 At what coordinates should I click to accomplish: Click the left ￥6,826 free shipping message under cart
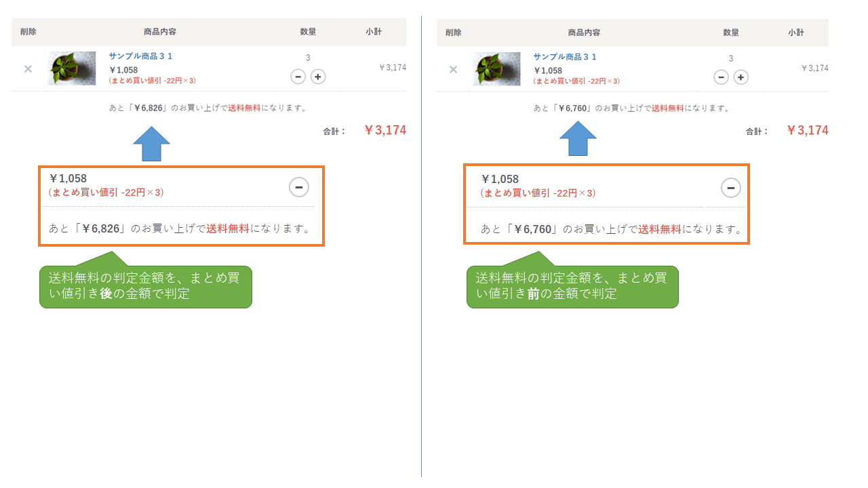pos(208,108)
